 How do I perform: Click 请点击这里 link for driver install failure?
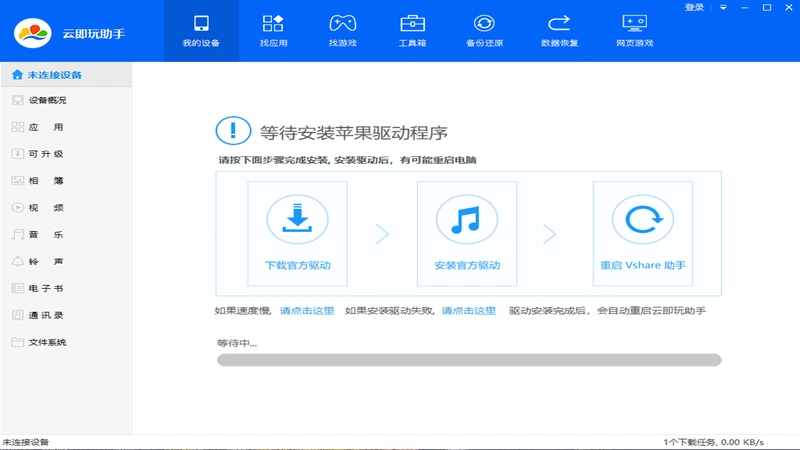(x=468, y=311)
